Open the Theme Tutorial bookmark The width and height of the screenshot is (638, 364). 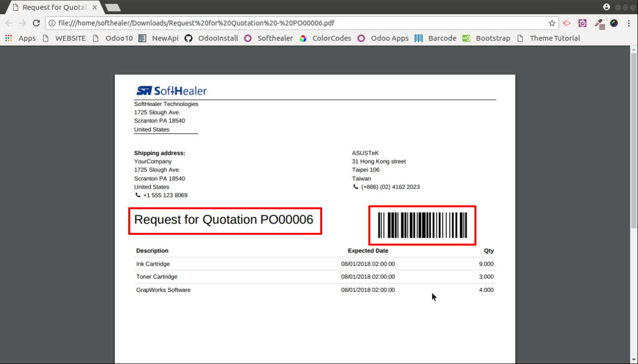click(549, 38)
